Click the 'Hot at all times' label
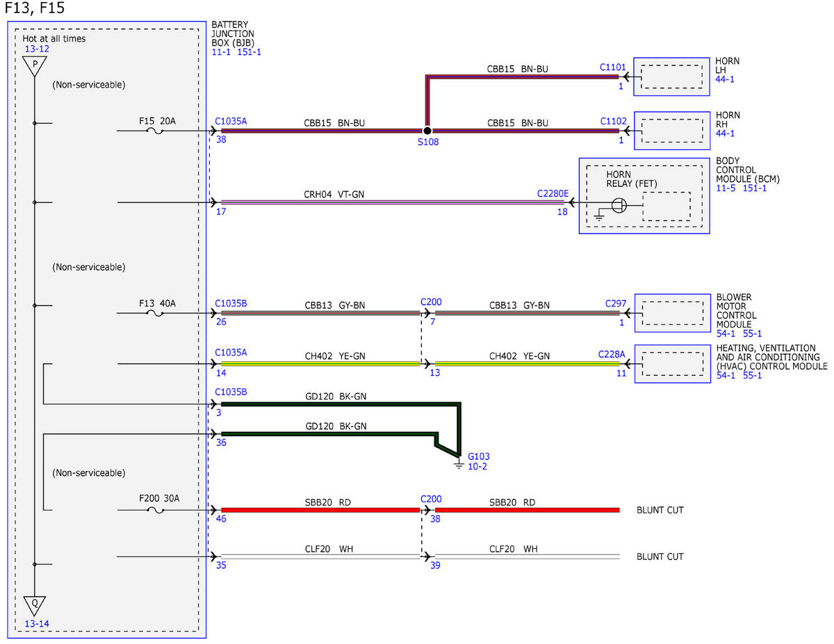This screenshot has height=644, width=834. pos(54,39)
